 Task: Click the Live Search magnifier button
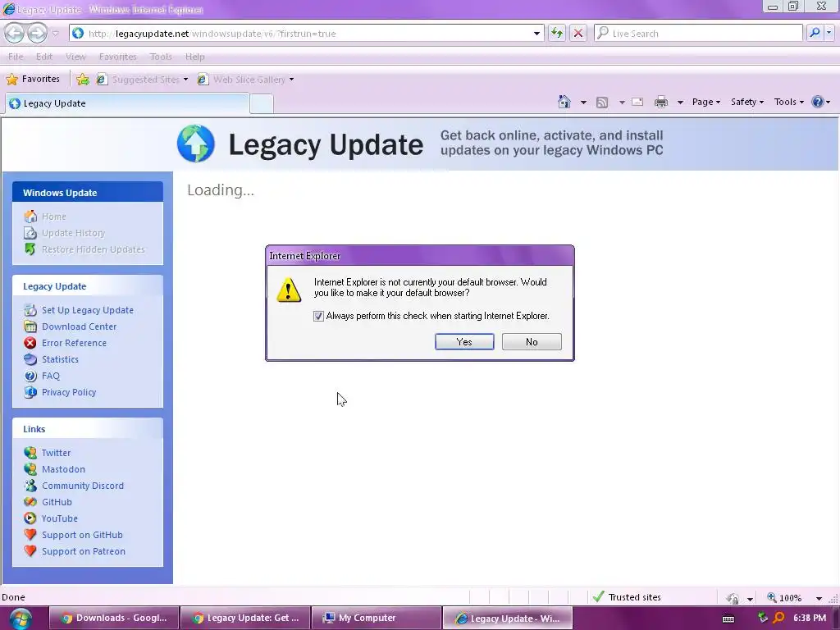(x=815, y=33)
